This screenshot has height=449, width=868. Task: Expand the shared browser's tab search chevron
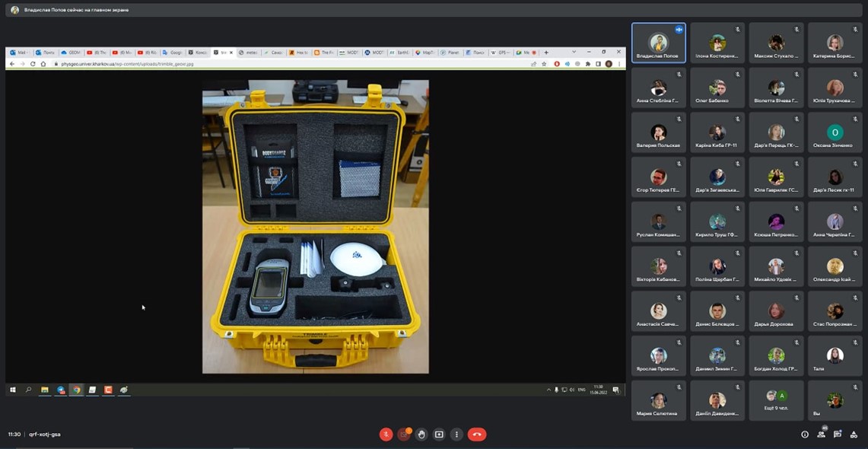click(574, 53)
